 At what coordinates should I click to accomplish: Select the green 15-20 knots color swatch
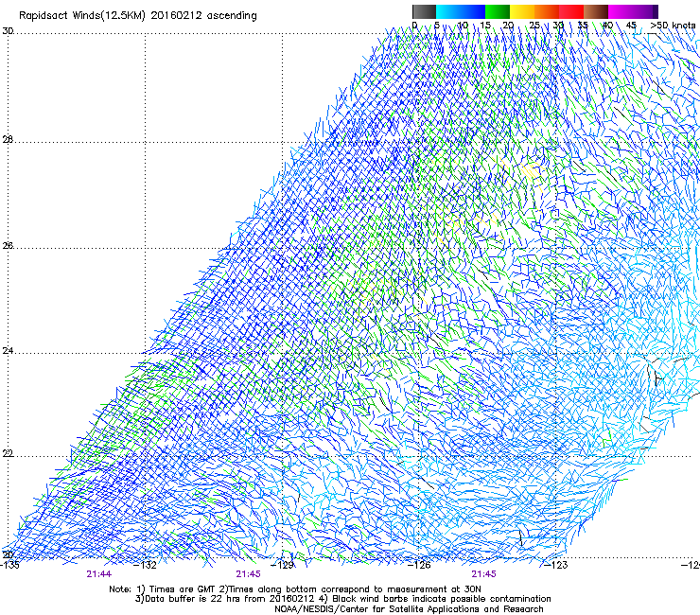coord(498,11)
